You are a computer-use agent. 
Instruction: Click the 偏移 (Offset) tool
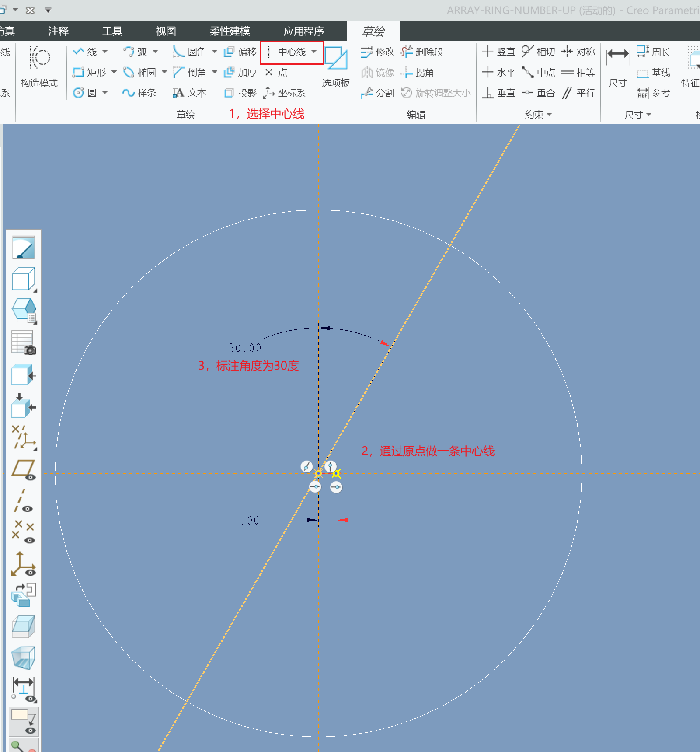tap(240, 52)
